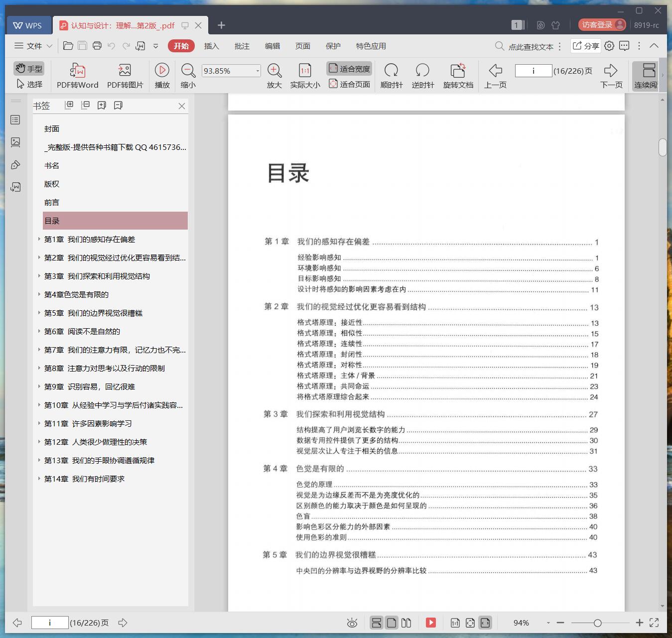Click the 适合页面 fit page button
Image resolution: width=672 pixels, height=638 pixels.
point(349,84)
